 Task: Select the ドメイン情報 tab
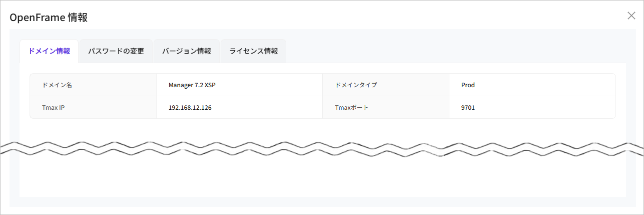pos(49,51)
